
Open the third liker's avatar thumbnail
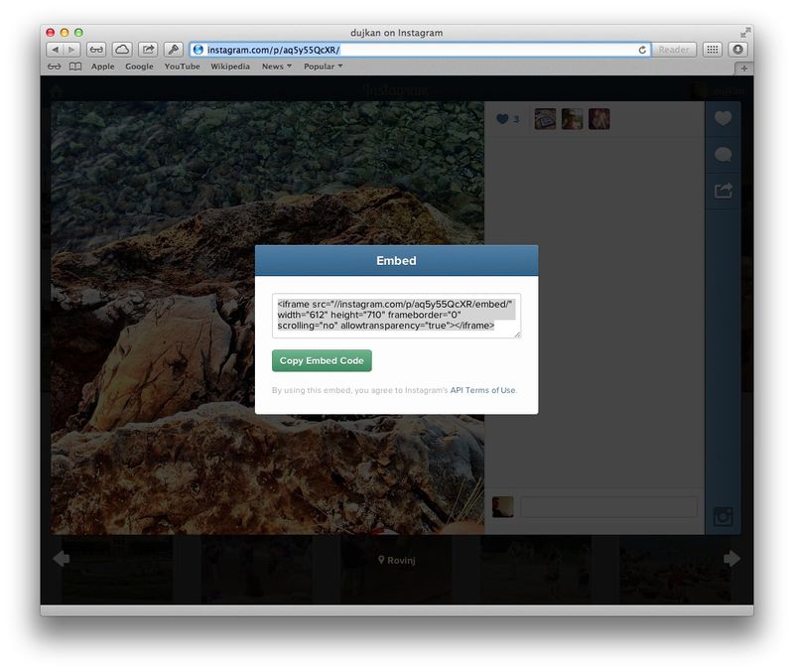[x=599, y=119]
